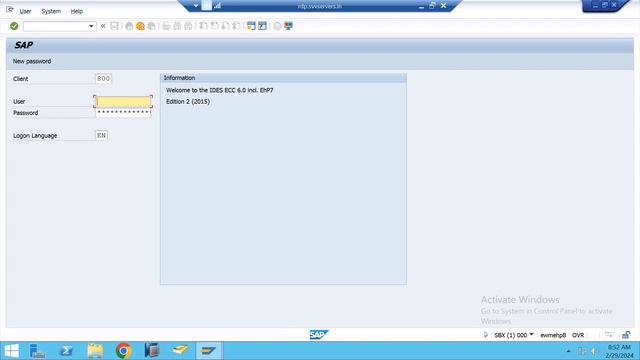The height and width of the screenshot is (360, 640).
Task: Click the Find binoculars icon
Action: coord(177,26)
